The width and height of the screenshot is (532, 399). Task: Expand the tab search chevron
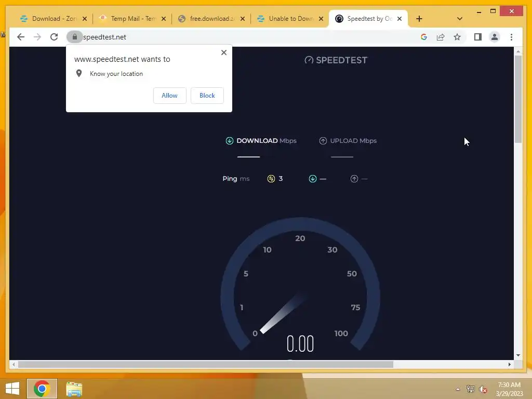(459, 19)
